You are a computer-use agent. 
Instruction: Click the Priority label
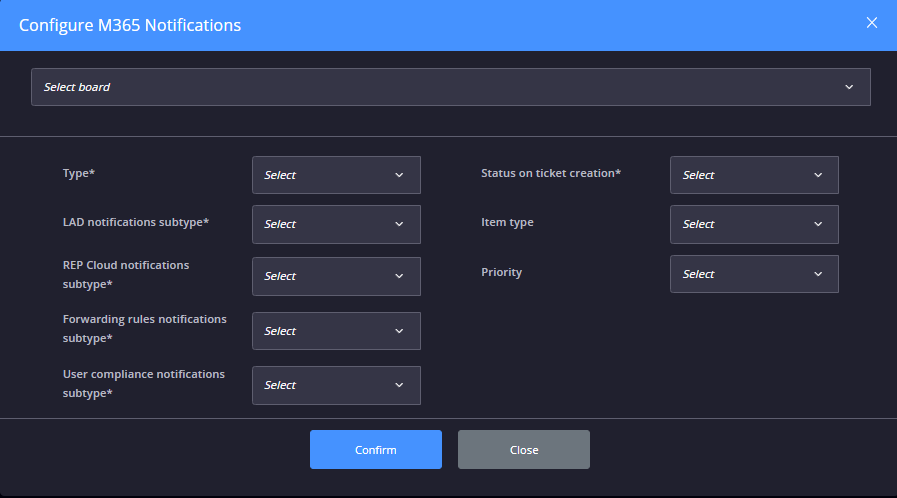pos(501,272)
